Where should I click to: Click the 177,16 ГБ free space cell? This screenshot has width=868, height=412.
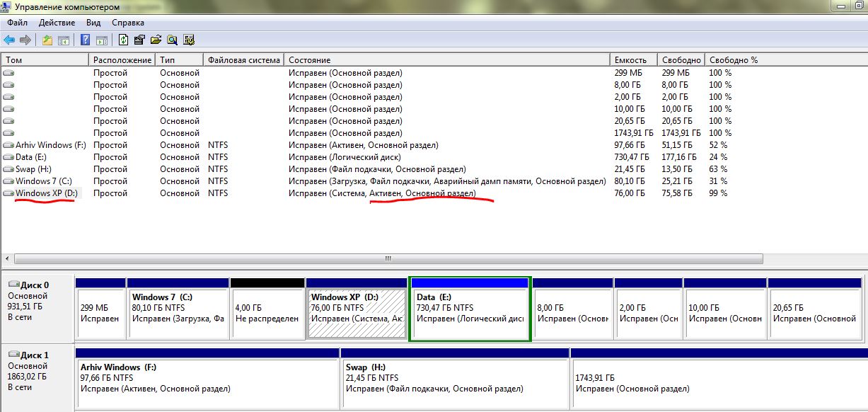tap(678, 157)
